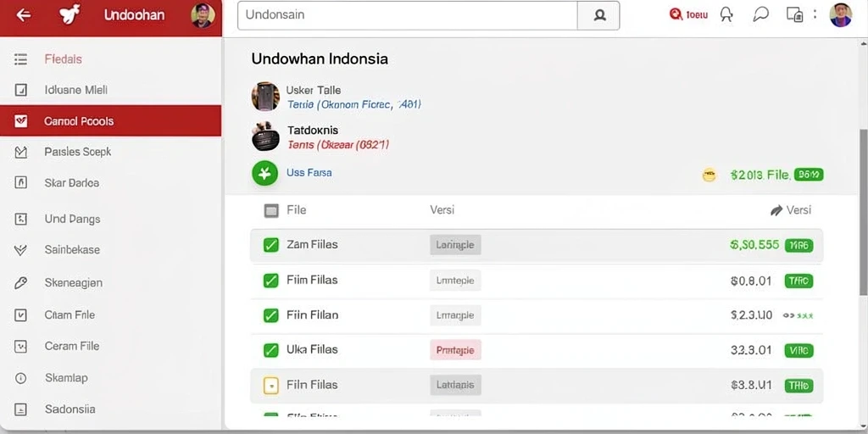Click the icon beside Sadonsiia

tap(20, 409)
